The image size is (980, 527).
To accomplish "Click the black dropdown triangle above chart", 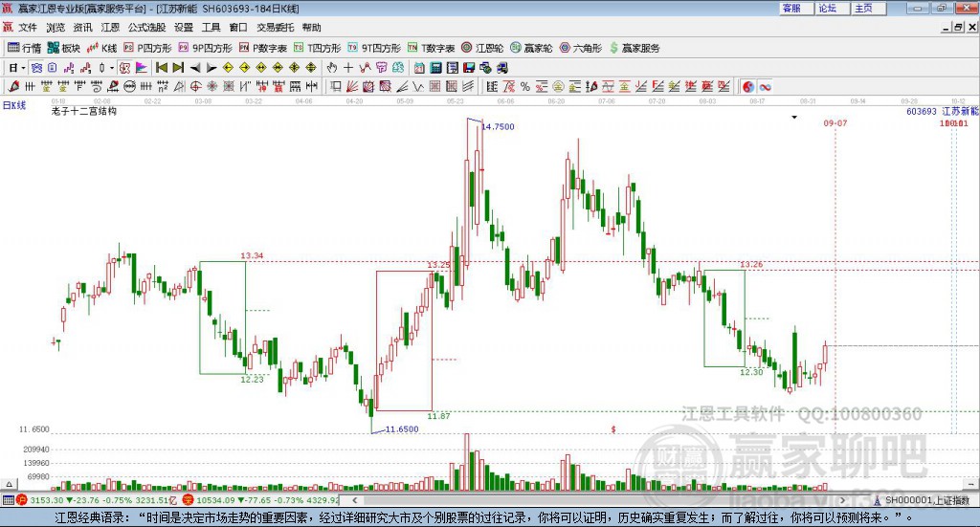I will coord(794,118).
